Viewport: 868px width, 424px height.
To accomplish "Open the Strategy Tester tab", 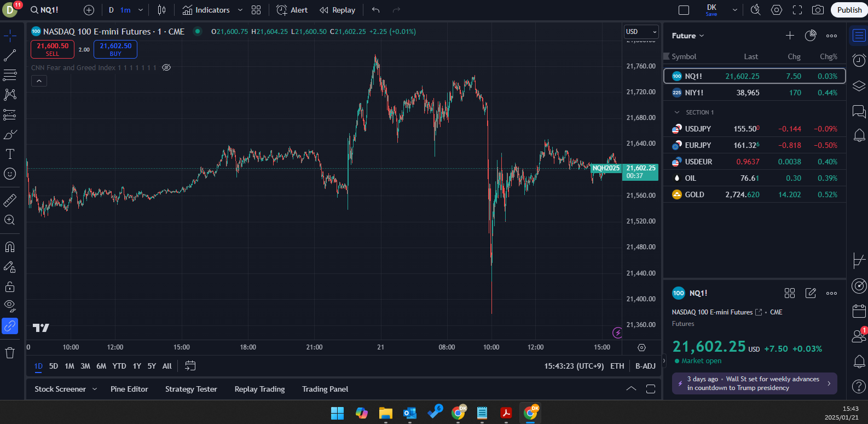I will pos(191,389).
